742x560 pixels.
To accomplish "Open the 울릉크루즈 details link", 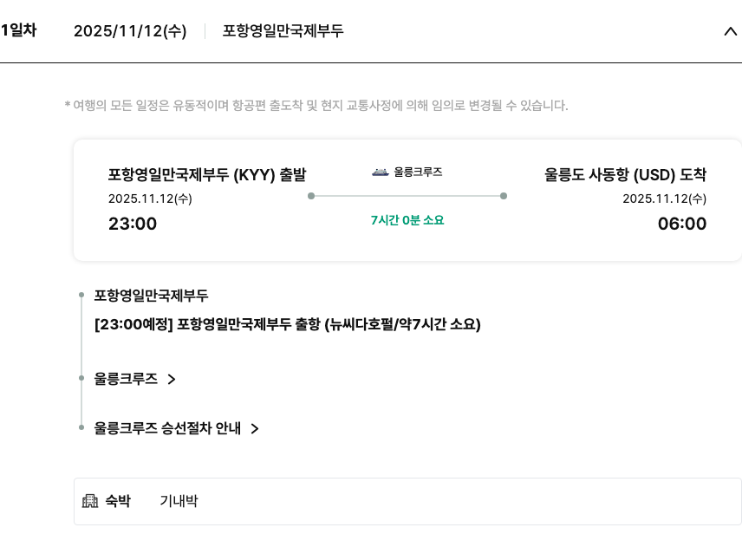I will tap(127, 379).
